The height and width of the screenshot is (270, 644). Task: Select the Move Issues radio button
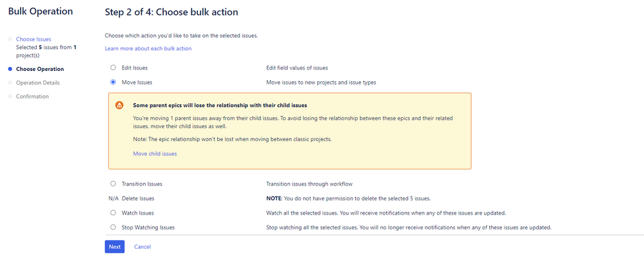[113, 82]
